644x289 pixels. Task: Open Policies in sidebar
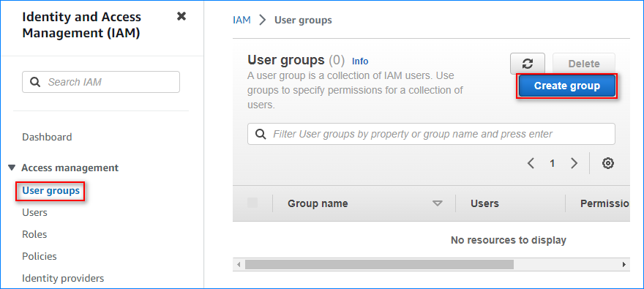[40, 256]
